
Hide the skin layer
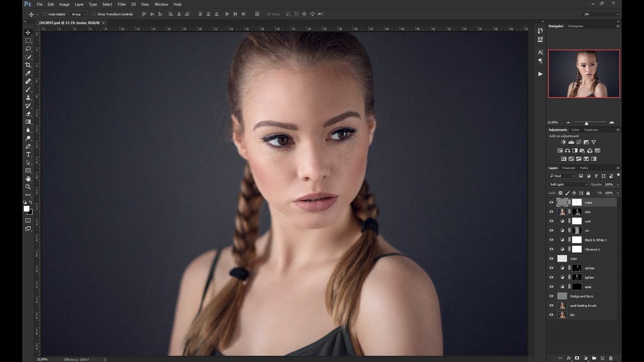pyautogui.click(x=551, y=212)
